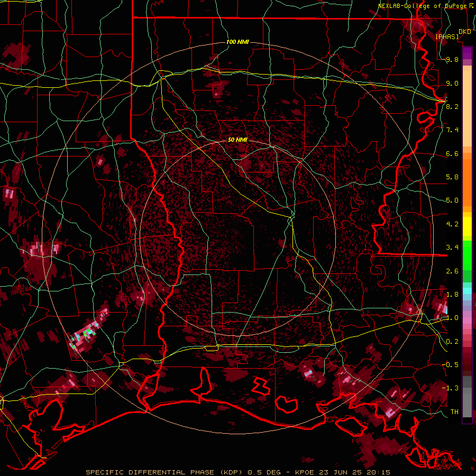Click the yellow segment of the color bar

467,226
